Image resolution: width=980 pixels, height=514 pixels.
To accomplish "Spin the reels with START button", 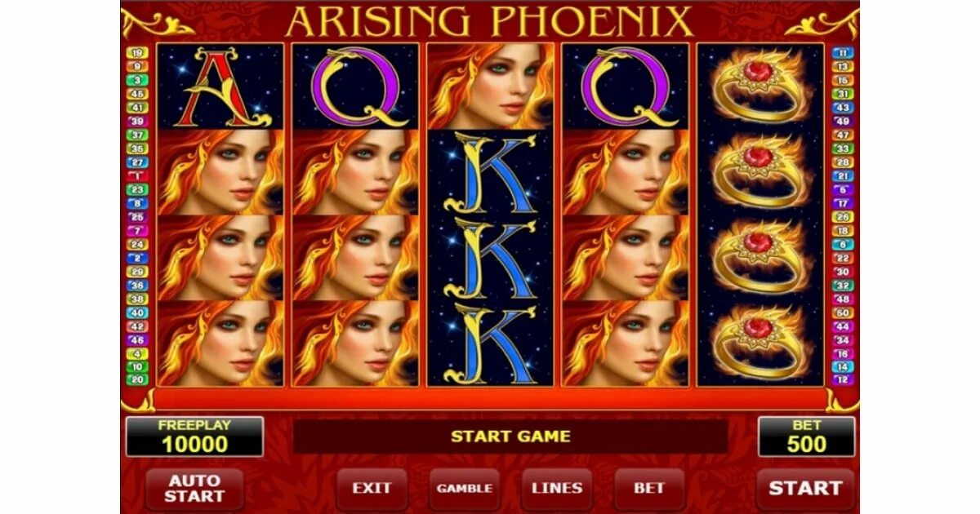I will pyautogui.click(x=804, y=489).
